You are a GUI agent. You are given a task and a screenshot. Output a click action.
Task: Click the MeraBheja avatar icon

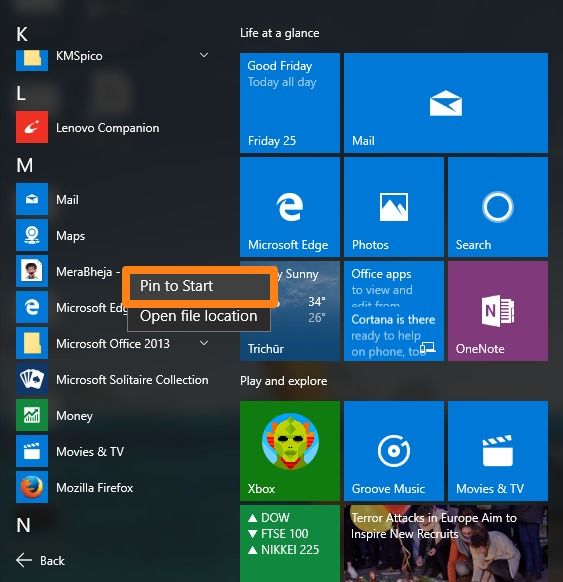[x=32, y=271]
